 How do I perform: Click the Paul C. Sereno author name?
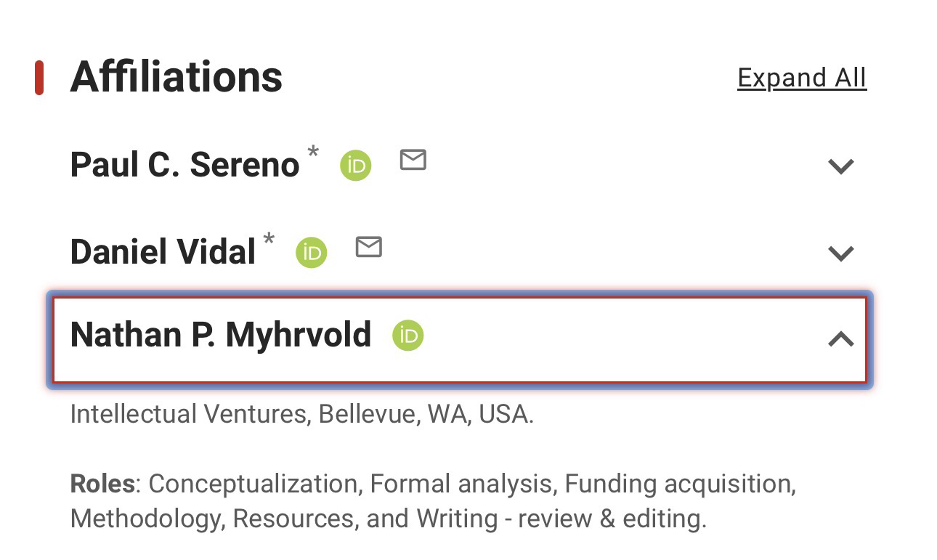click(x=184, y=165)
